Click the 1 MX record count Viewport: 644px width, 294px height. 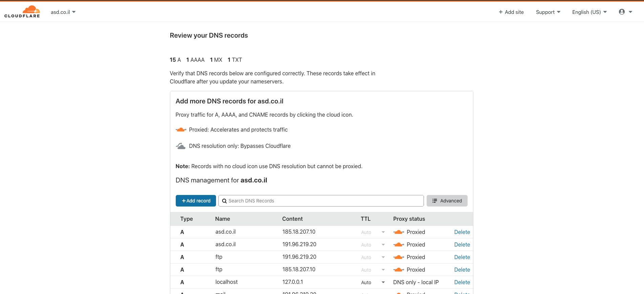(x=216, y=60)
